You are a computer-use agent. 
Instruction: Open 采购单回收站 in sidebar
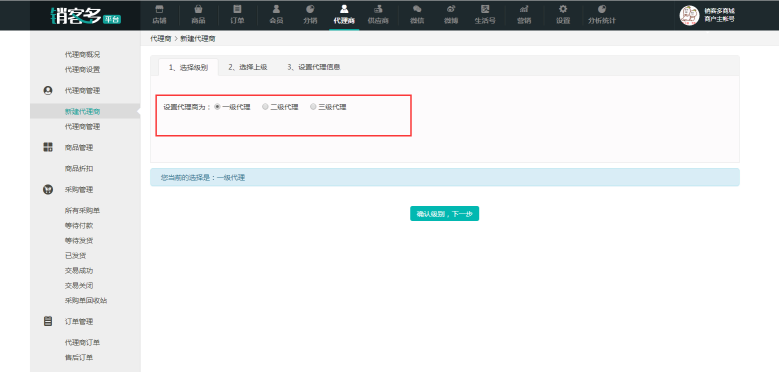(86, 300)
